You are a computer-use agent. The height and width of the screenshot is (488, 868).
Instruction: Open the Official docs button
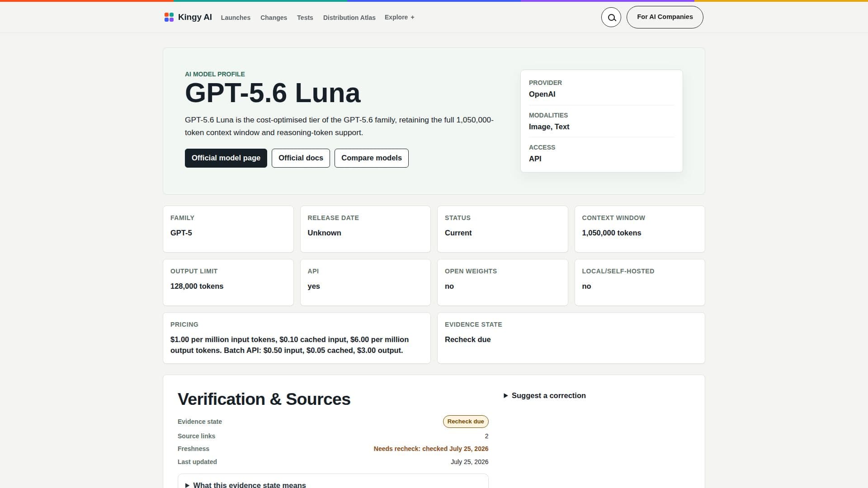[x=301, y=158]
